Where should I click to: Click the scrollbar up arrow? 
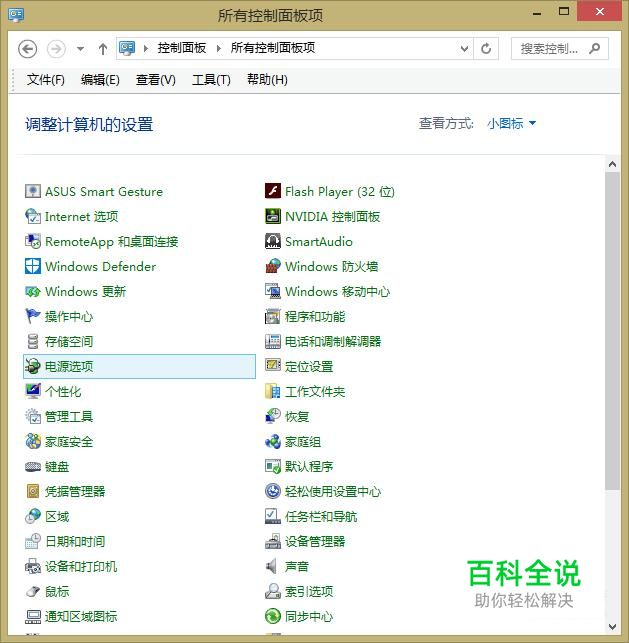click(612, 164)
